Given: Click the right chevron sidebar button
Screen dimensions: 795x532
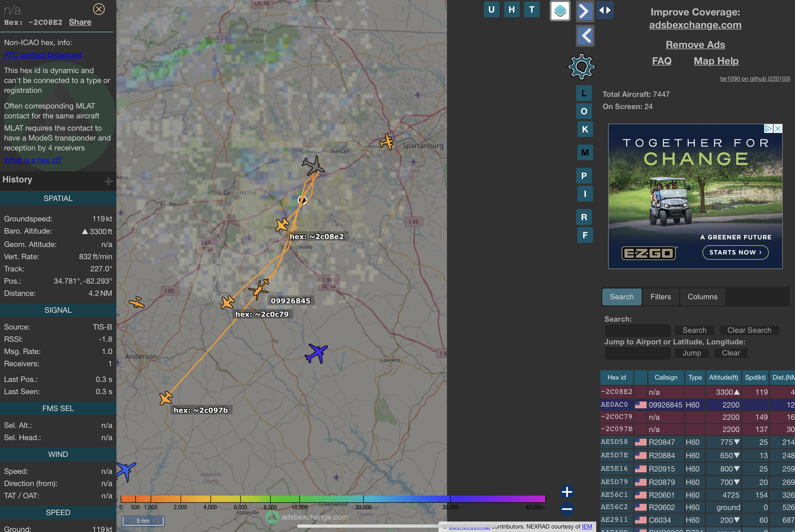Looking at the screenshot, I should point(585,11).
